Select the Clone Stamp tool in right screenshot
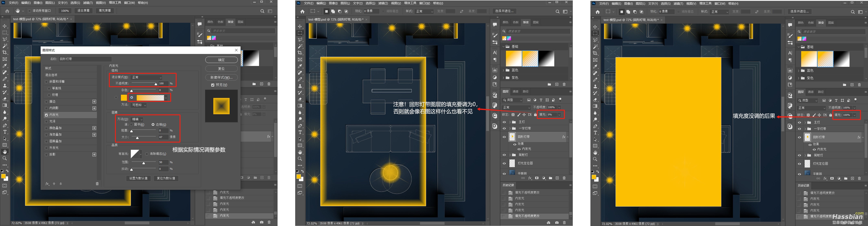 tap(595, 87)
